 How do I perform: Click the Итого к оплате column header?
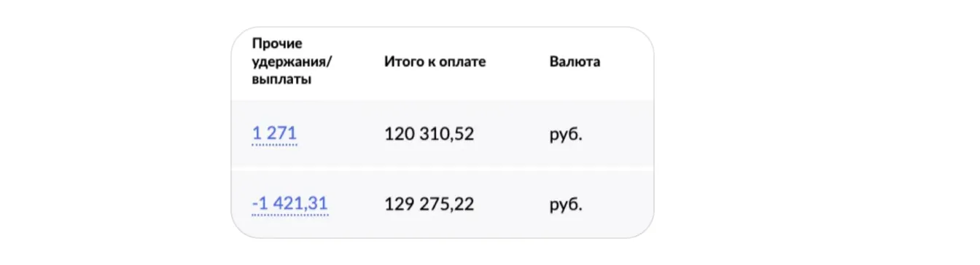[435, 62]
